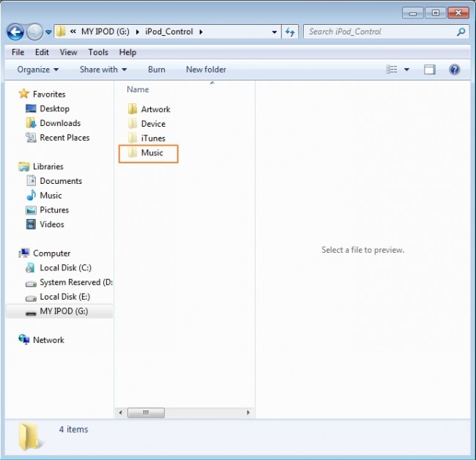Click New folder in the toolbar
476x460 pixels.
coord(206,70)
